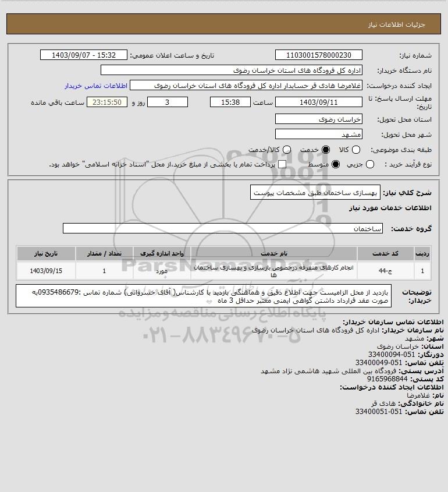Click the اطلاعات خدمات مورد نیاز heading
The height and width of the screenshot is (492, 448).
pos(390,208)
